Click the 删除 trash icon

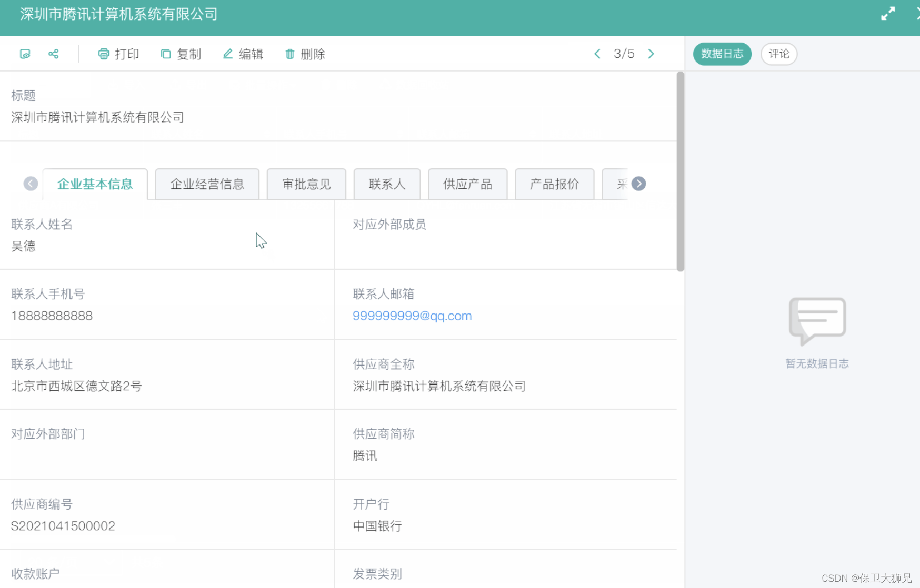coord(290,54)
